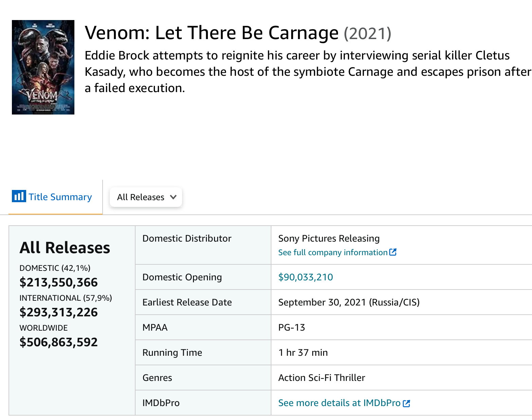Click external link icon after company information
Viewport: 532px width, 420px height.
(x=393, y=252)
